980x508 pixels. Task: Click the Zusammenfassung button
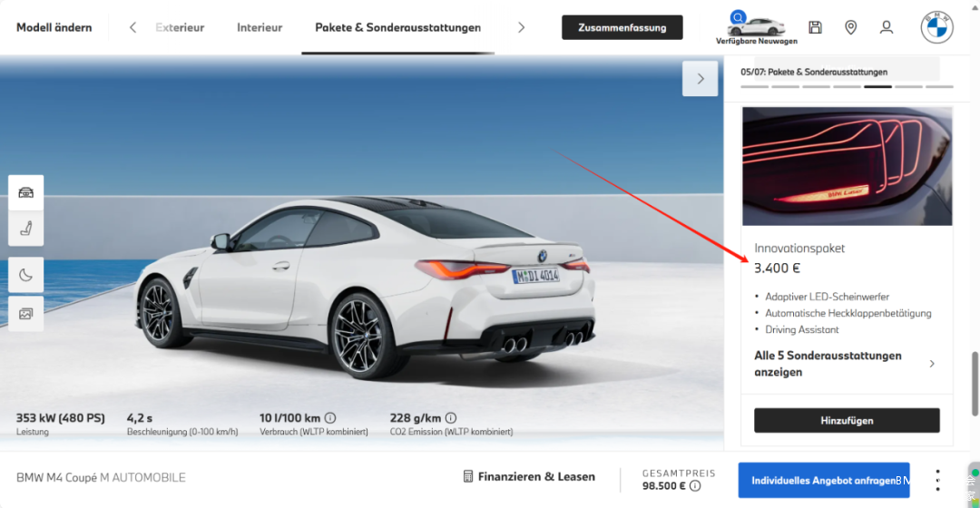click(x=622, y=27)
